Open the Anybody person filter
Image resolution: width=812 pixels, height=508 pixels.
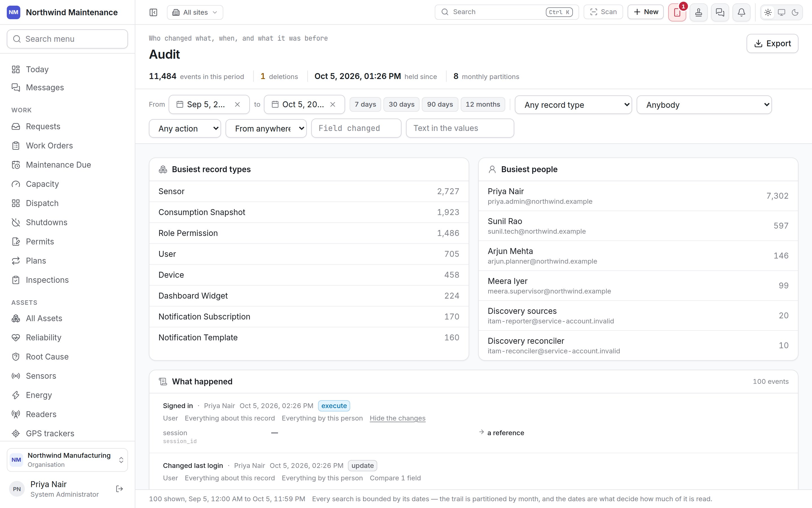(704, 105)
